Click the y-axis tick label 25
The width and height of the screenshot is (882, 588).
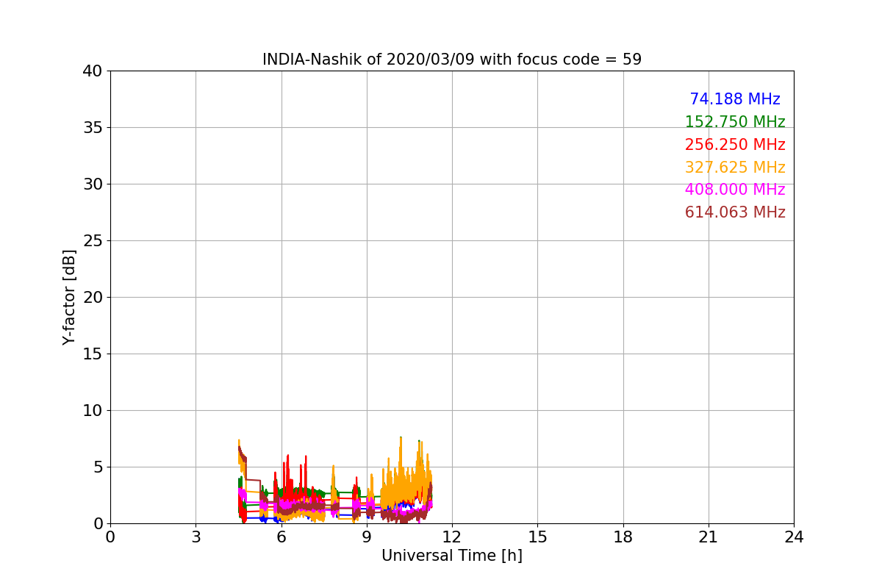[x=93, y=241]
